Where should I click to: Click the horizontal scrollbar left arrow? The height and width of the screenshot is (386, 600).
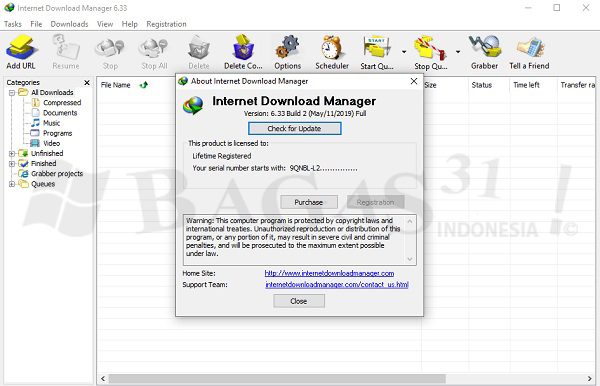click(x=103, y=378)
